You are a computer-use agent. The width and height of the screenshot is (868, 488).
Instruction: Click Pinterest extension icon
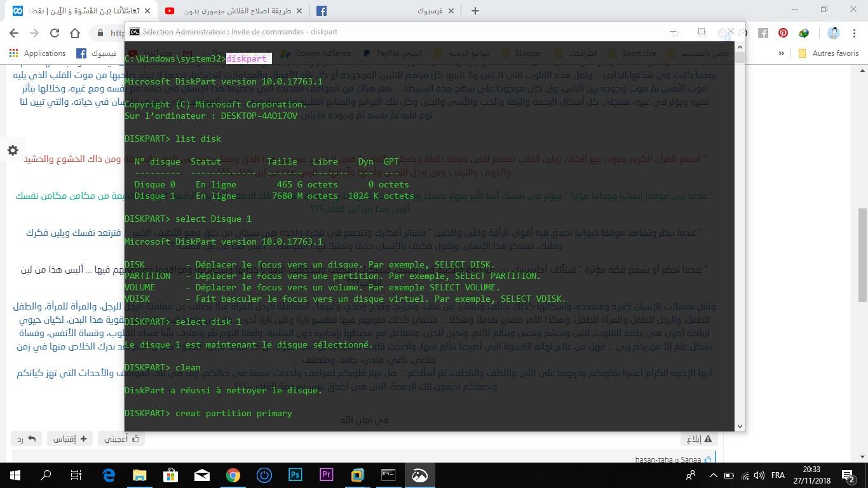point(783,33)
